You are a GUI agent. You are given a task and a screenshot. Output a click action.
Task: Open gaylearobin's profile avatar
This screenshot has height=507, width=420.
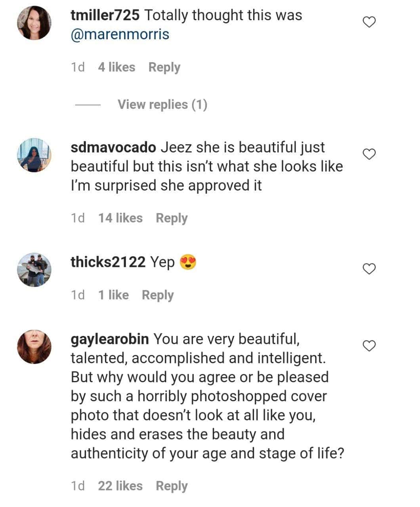(34, 347)
